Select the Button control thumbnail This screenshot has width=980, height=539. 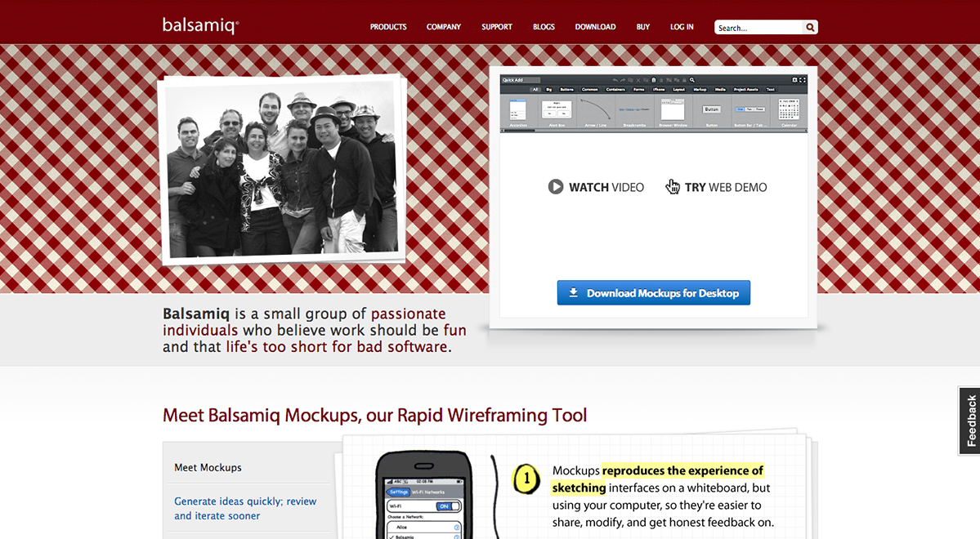(x=711, y=111)
